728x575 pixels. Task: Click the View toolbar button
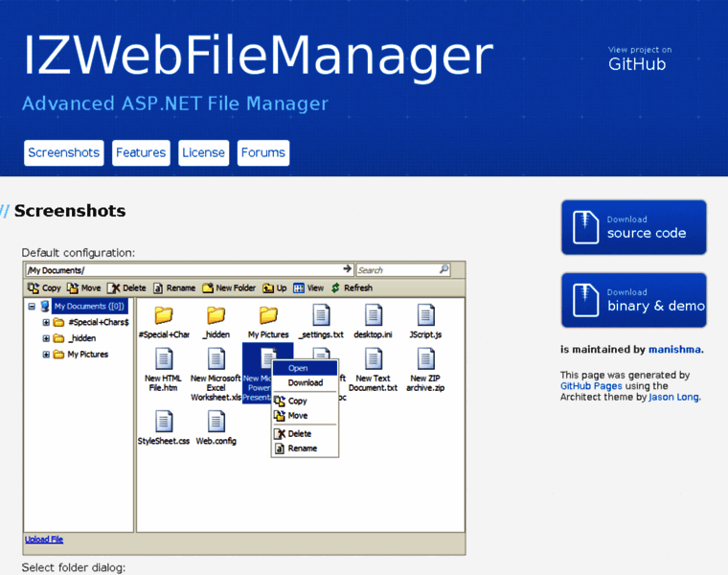click(x=308, y=287)
